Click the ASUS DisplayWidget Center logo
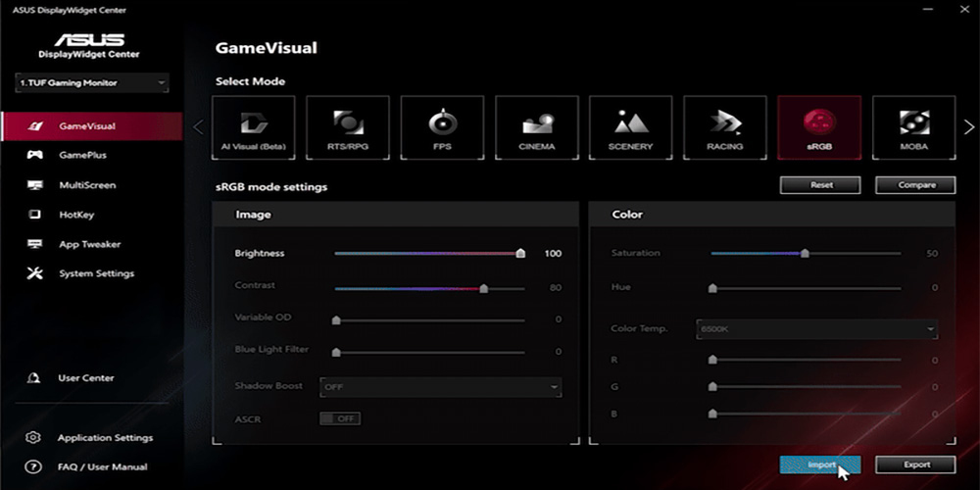The image size is (980, 490). click(x=89, y=46)
